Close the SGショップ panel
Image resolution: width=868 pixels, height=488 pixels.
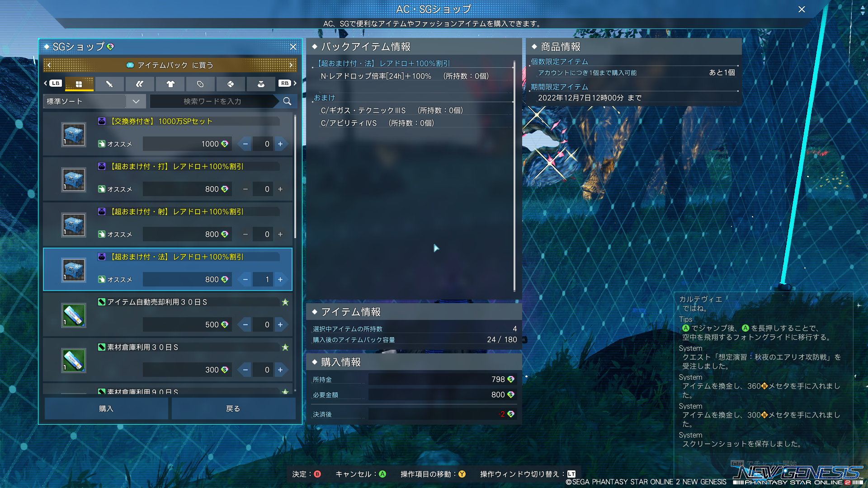point(293,47)
